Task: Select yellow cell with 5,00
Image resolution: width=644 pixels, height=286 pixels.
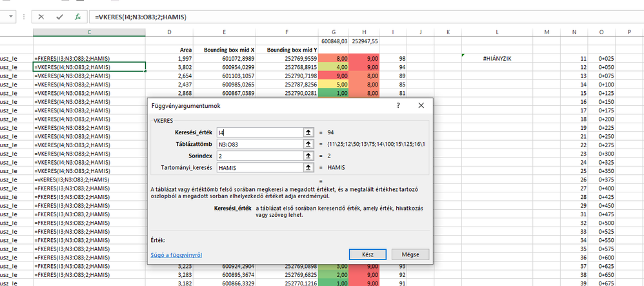Action: 334,84
